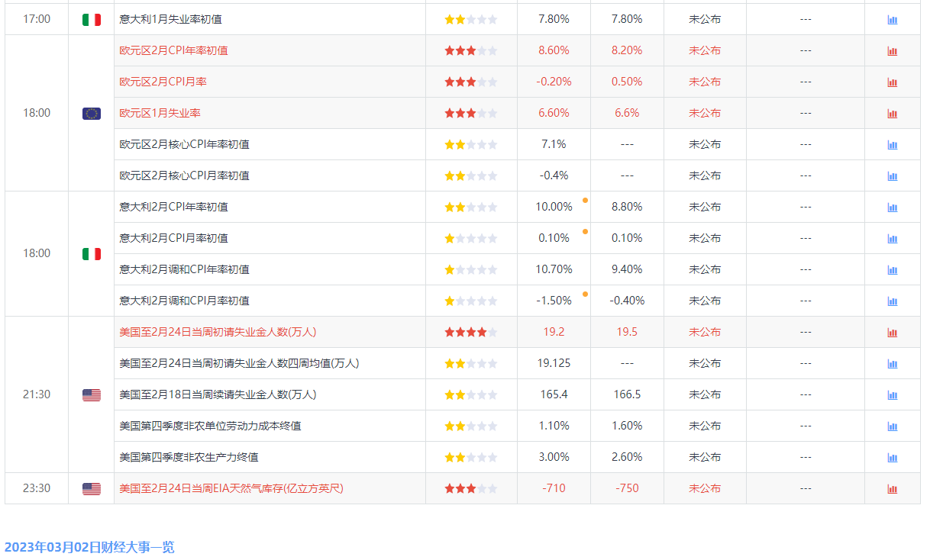Click previous value -0.20%
The image size is (943, 560).
554,82
